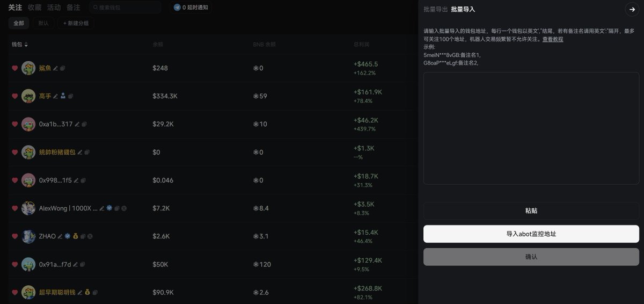The height and width of the screenshot is (304, 644).
Task: Unfavorite the 鯊魚 wallet heart icon
Action: coord(14,68)
